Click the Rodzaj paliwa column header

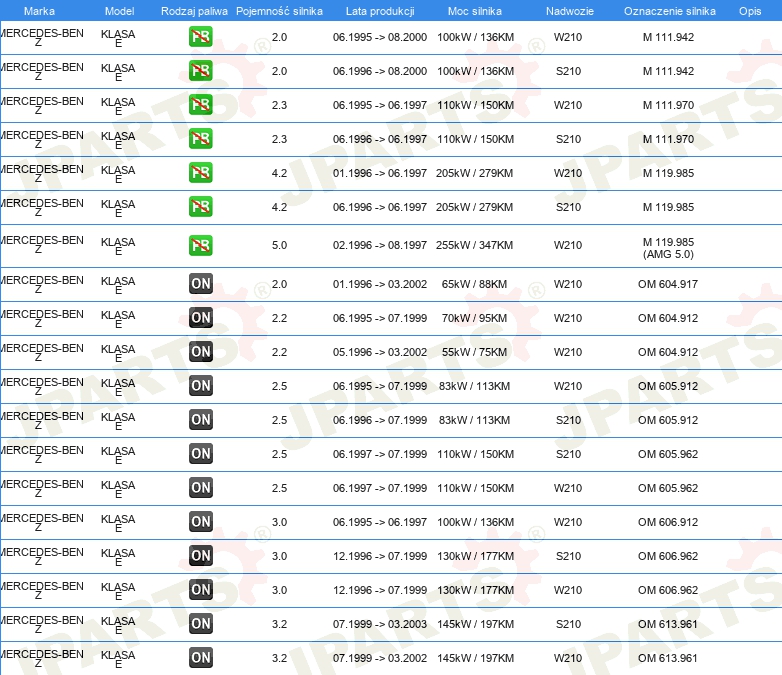point(194,11)
